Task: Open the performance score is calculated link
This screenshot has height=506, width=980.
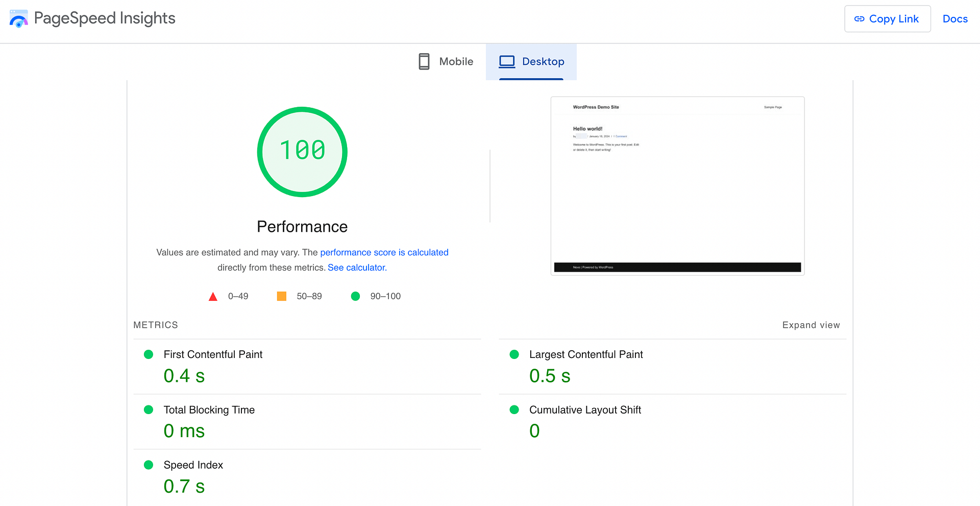Action: (384, 252)
